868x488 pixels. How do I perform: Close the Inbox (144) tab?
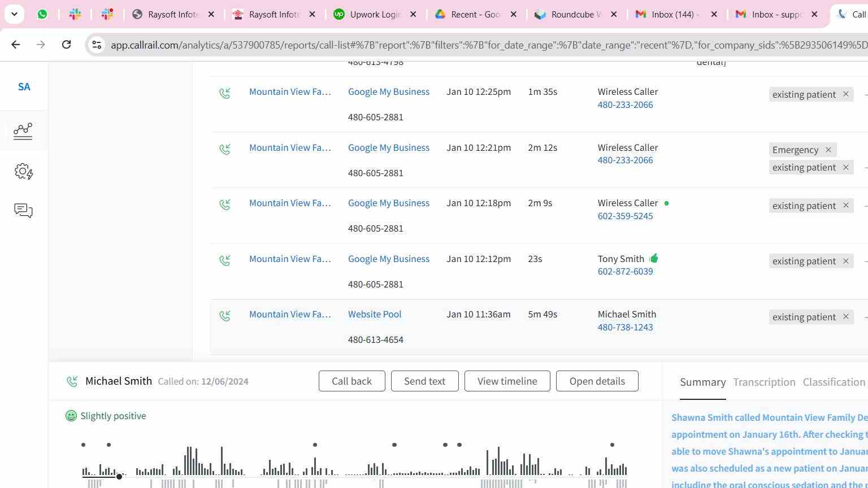click(x=714, y=14)
